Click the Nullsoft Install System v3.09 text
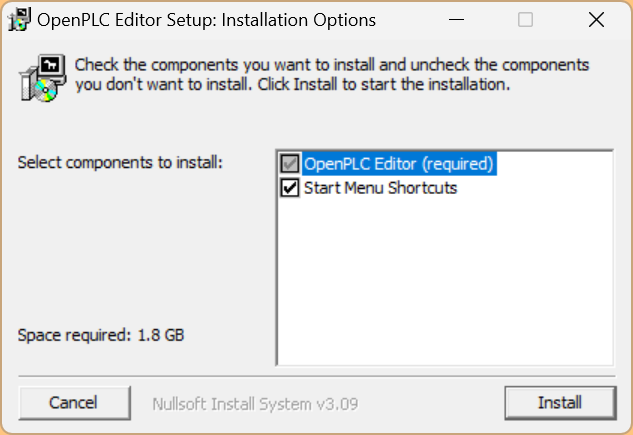The width and height of the screenshot is (633, 435). [x=255, y=404]
